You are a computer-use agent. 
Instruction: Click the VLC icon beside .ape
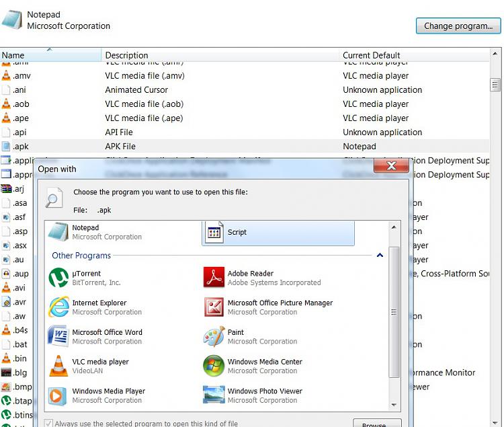point(6,118)
